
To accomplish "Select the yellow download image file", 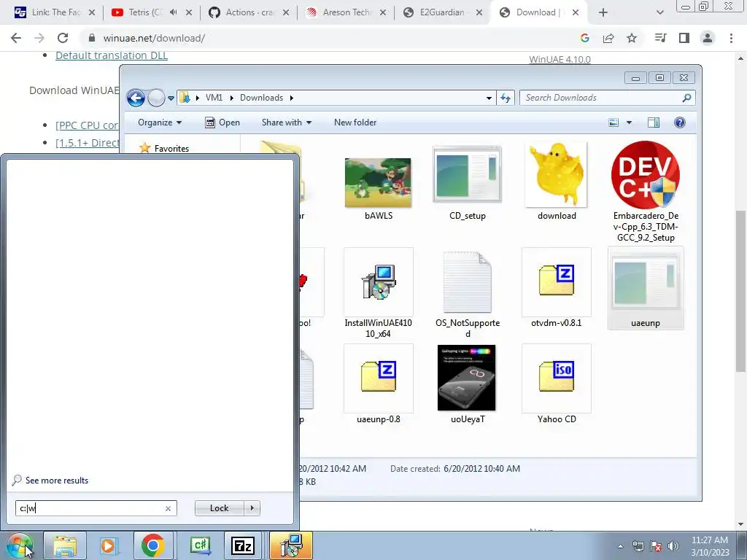I will (557, 174).
